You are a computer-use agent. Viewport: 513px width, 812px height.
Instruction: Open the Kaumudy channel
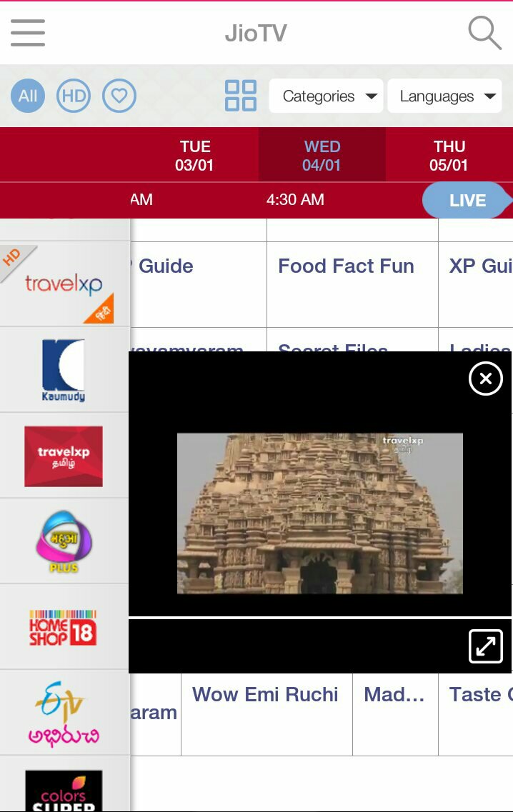tap(64, 370)
